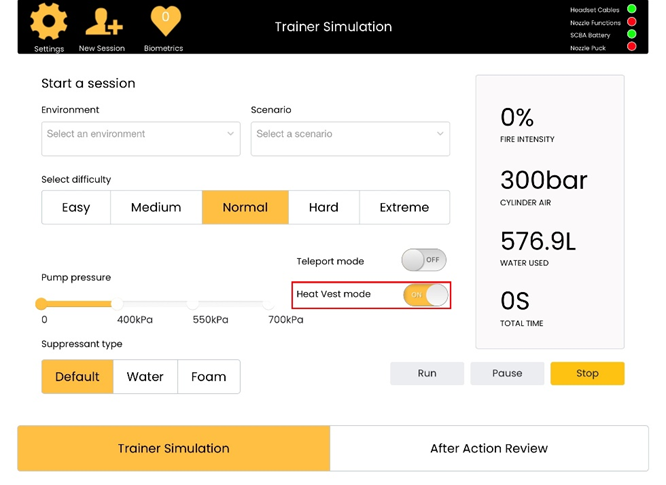The image size is (666, 485).
Task: Disable Heat Vest mode switch
Action: pyautogui.click(x=425, y=295)
